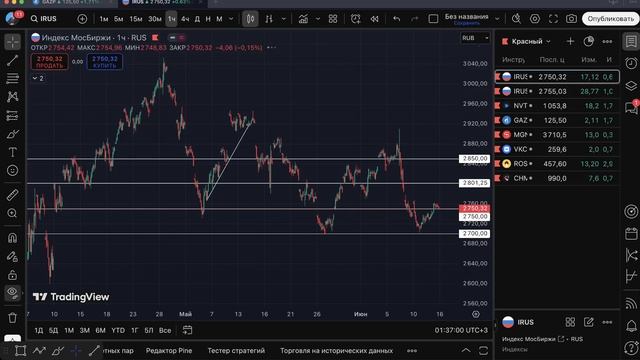Select the brush drawing tool
This screenshot has width=640, height=360.
click(13, 134)
